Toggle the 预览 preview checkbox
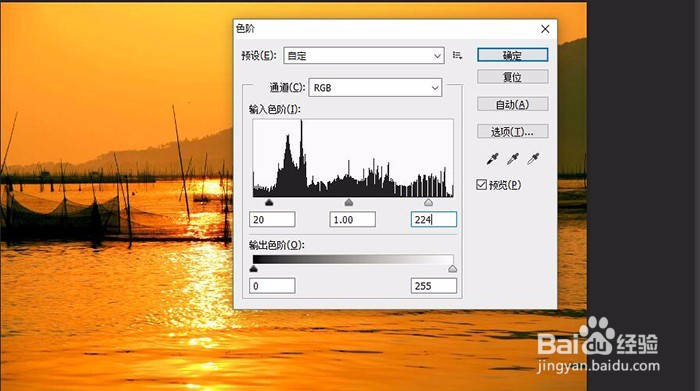 coord(481,184)
